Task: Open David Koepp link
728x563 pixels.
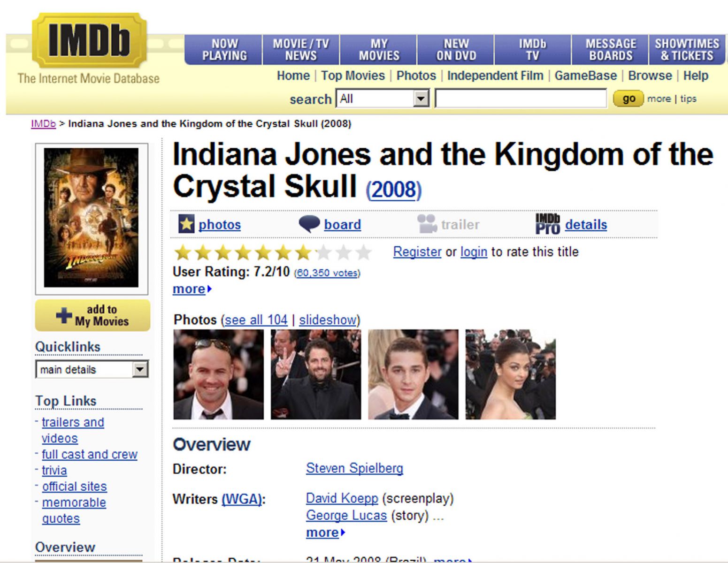Action: click(342, 498)
